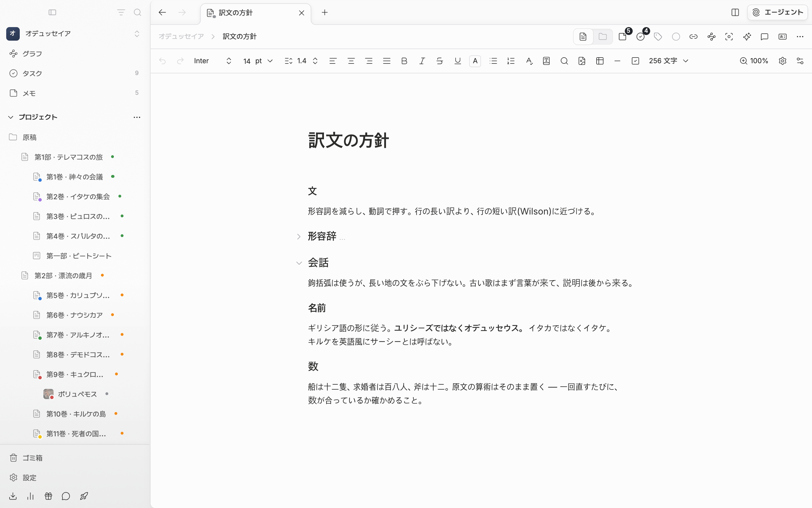Open search in the sidebar

137,12
